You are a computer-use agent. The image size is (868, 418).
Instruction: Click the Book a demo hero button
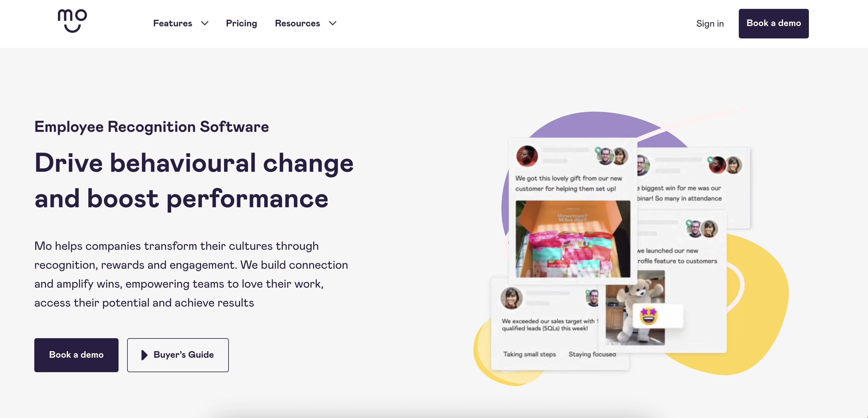pyautogui.click(x=76, y=355)
